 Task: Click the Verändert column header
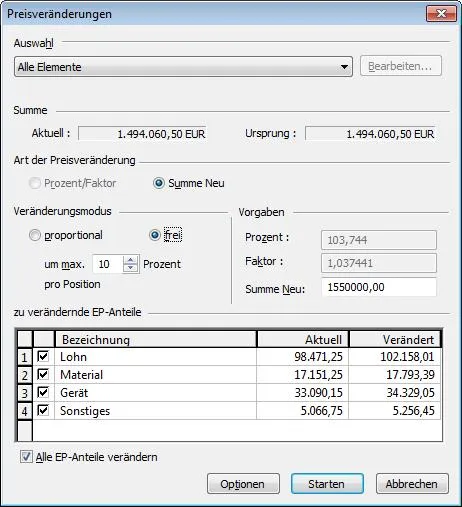point(395,340)
